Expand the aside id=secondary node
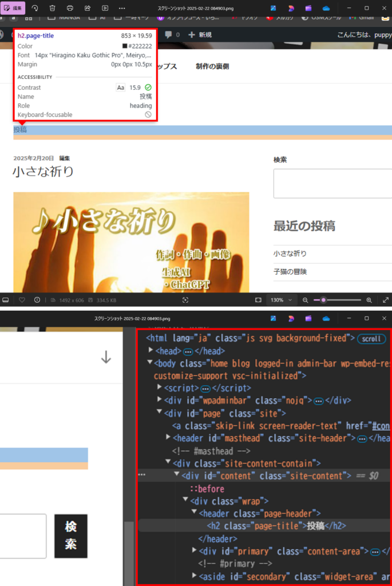 (x=195, y=576)
